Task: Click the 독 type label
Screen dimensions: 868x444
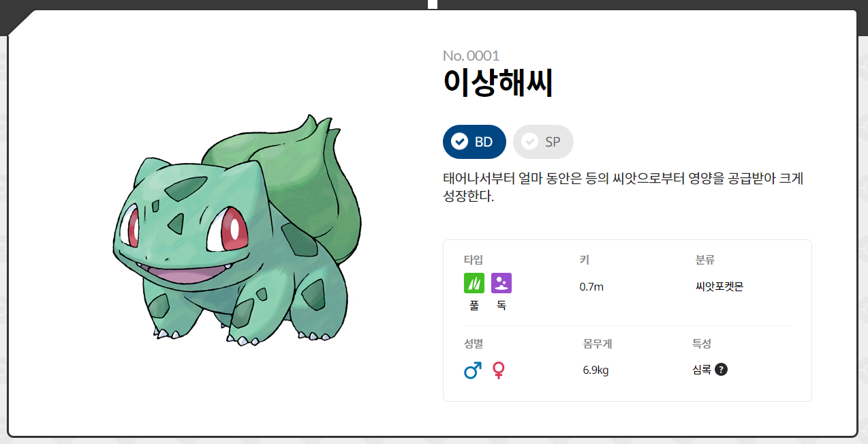Action: pyautogui.click(x=501, y=306)
